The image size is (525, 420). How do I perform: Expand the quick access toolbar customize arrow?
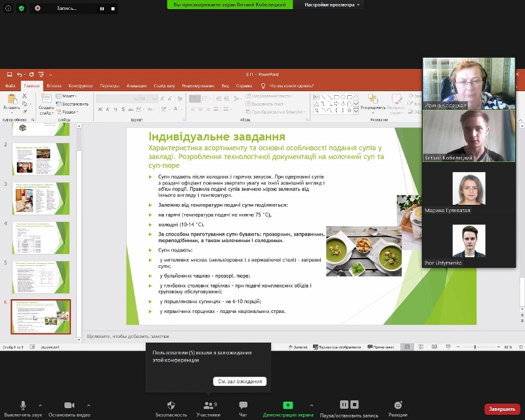pyautogui.click(x=51, y=75)
